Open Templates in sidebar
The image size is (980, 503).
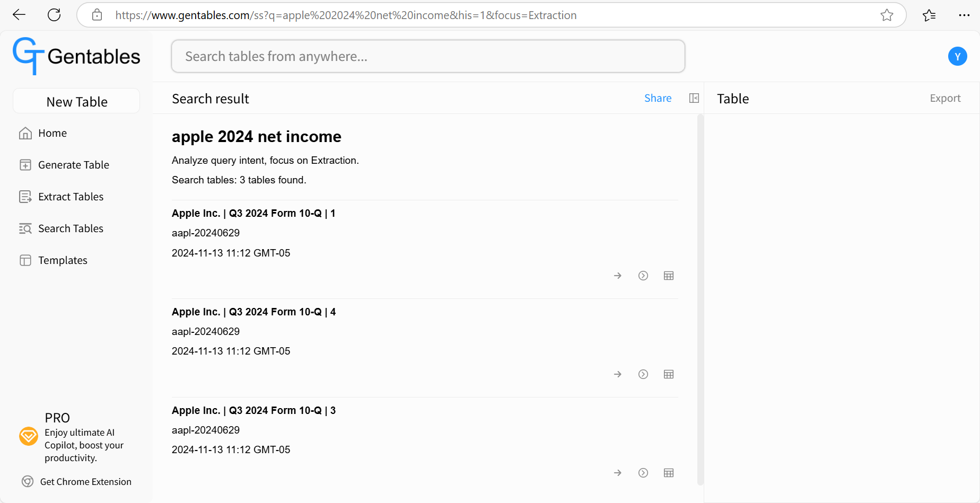click(53, 260)
